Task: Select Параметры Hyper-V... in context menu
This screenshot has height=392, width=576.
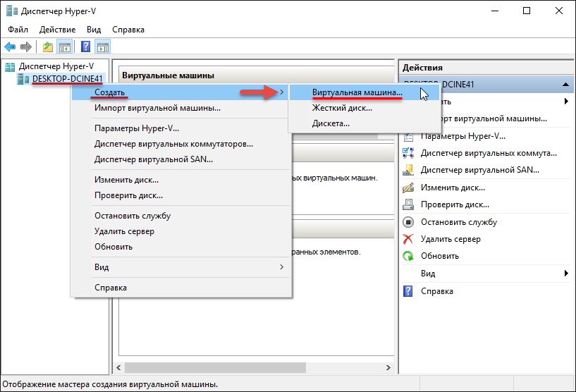Action: (181, 128)
